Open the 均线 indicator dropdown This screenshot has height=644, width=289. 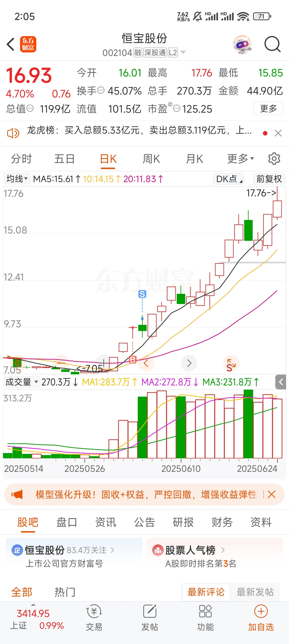pos(17,179)
